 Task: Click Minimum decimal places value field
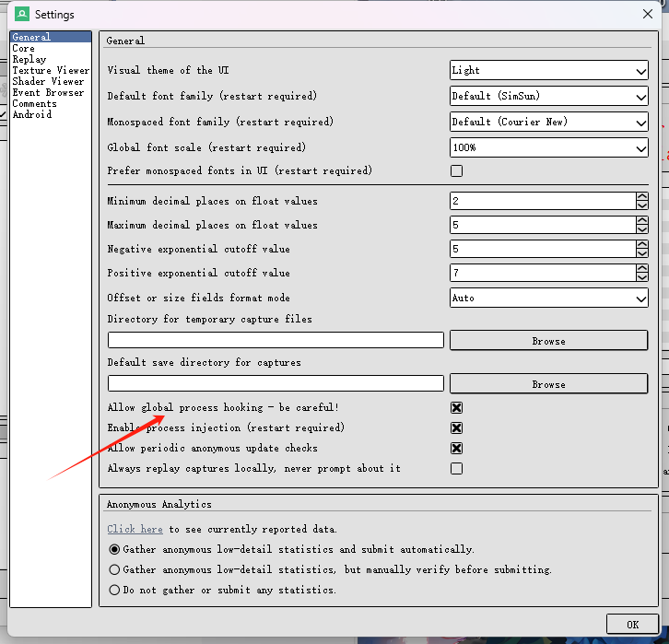click(543, 201)
